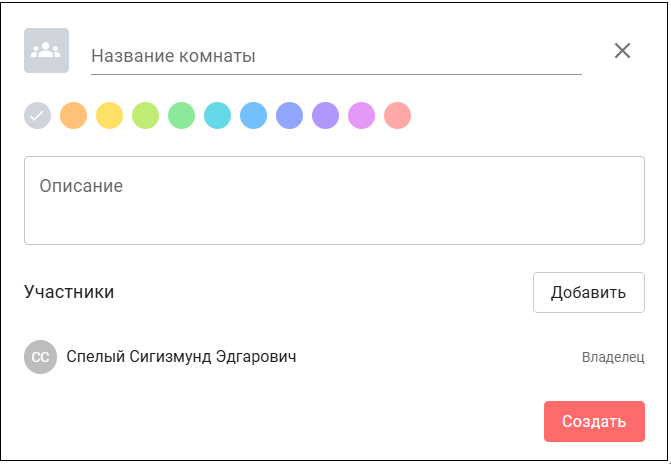Click the room group avatar icon
Screen dimensions: 671x464
coord(46,51)
